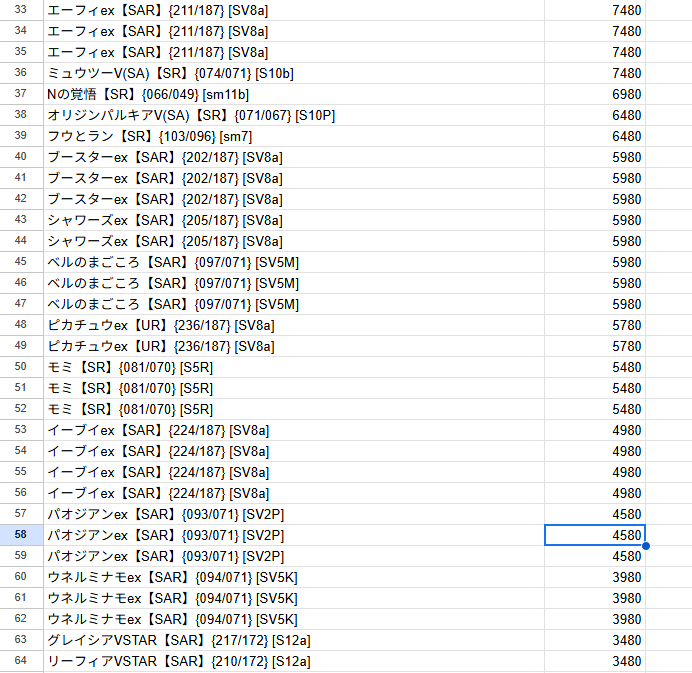
Task: Click price 3480 in row 64
Action: (x=595, y=661)
